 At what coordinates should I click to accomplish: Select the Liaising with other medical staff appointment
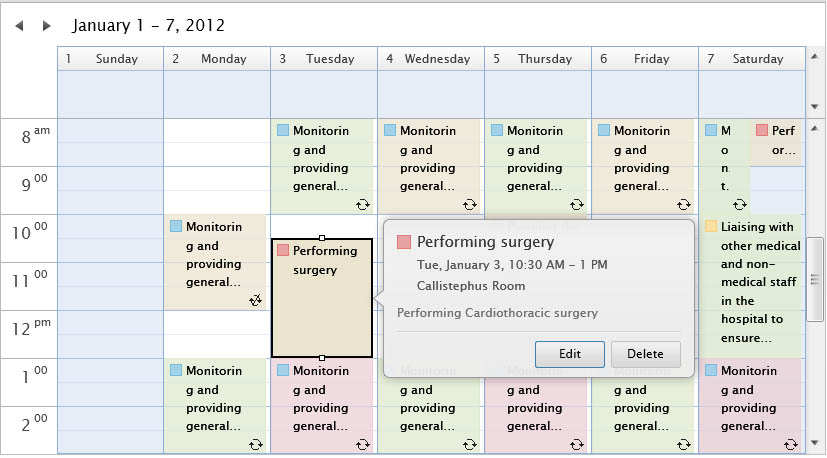[752, 286]
